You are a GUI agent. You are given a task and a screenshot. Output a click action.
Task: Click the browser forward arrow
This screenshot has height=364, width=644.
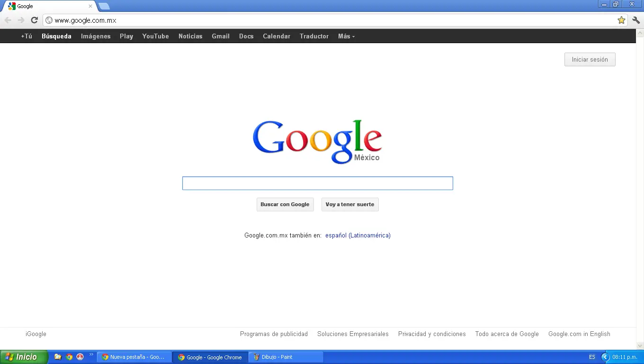(x=21, y=20)
